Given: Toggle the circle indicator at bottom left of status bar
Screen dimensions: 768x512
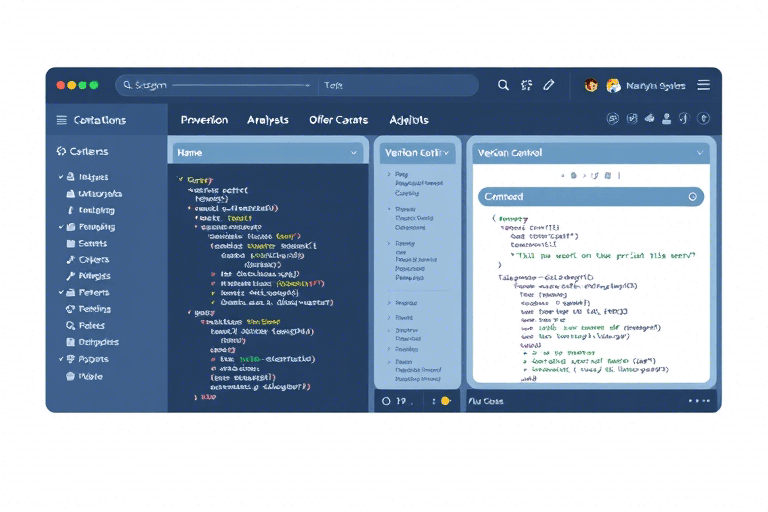Looking at the screenshot, I should point(386,401).
